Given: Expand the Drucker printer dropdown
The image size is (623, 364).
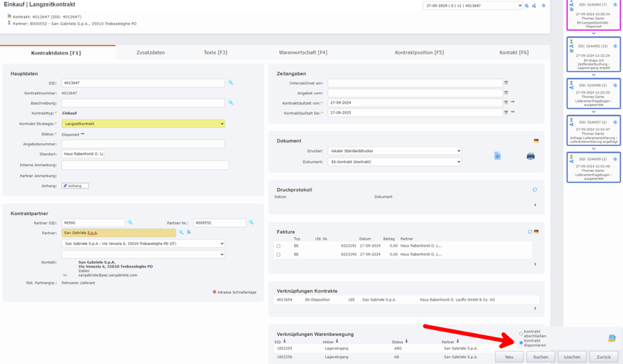Looking at the screenshot, I should click(394, 151).
